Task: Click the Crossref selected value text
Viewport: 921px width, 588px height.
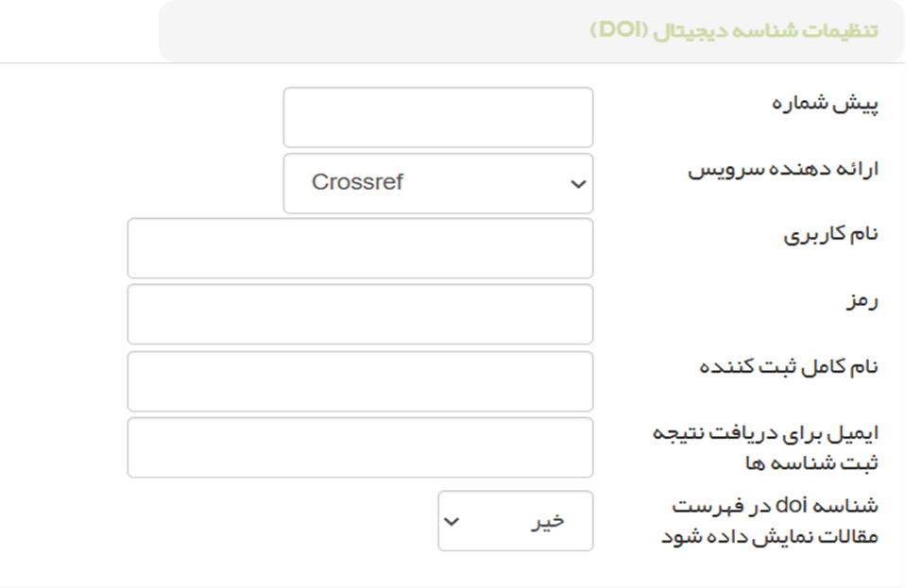Action: (x=357, y=183)
